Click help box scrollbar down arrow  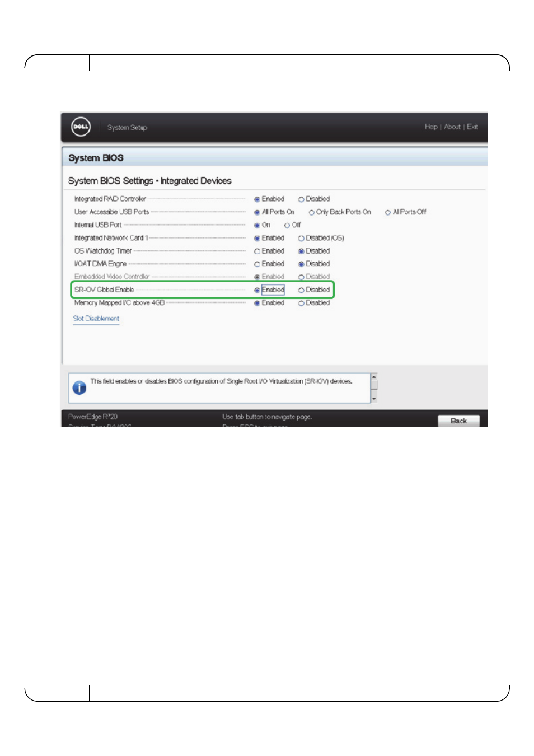click(374, 399)
